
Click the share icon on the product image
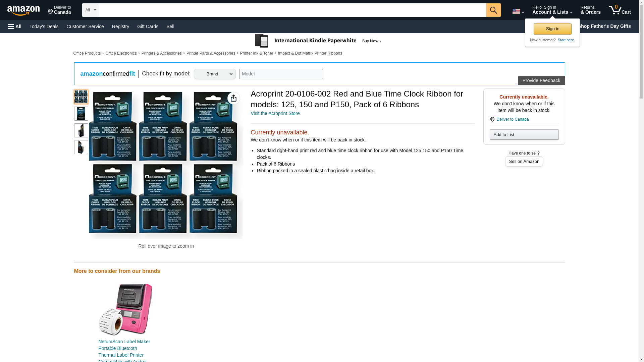[233, 98]
